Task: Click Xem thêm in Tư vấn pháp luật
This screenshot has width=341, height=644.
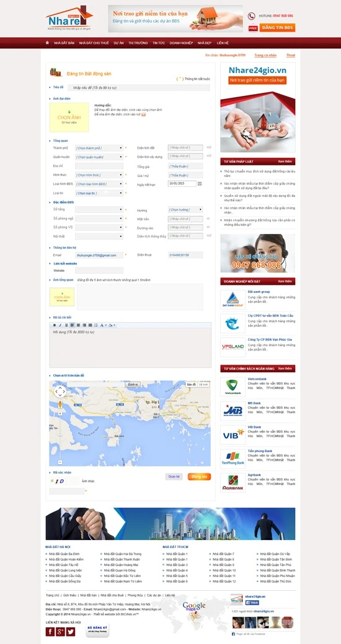Action: pos(285,162)
